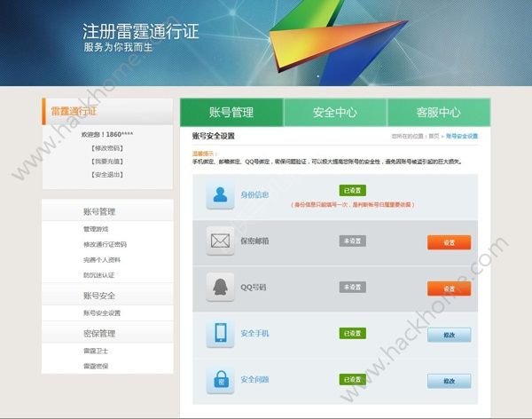Click the 安全问题 lock icon
The height and width of the screenshot is (419, 532).
pyautogui.click(x=220, y=380)
